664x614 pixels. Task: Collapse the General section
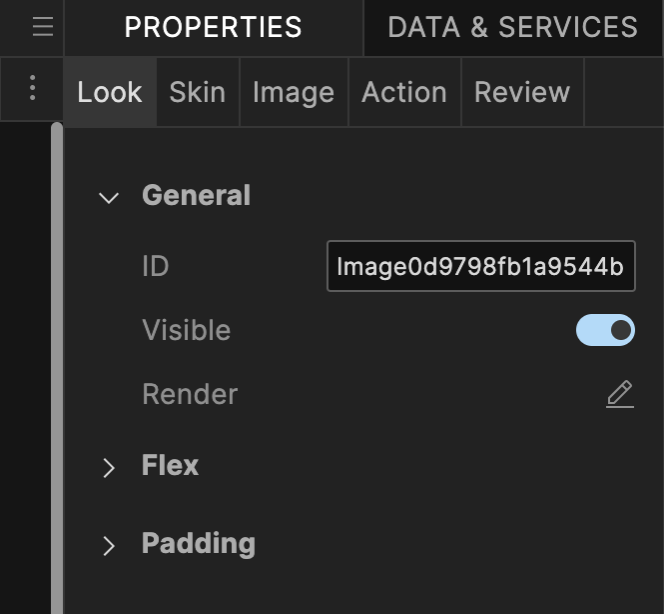coord(109,197)
